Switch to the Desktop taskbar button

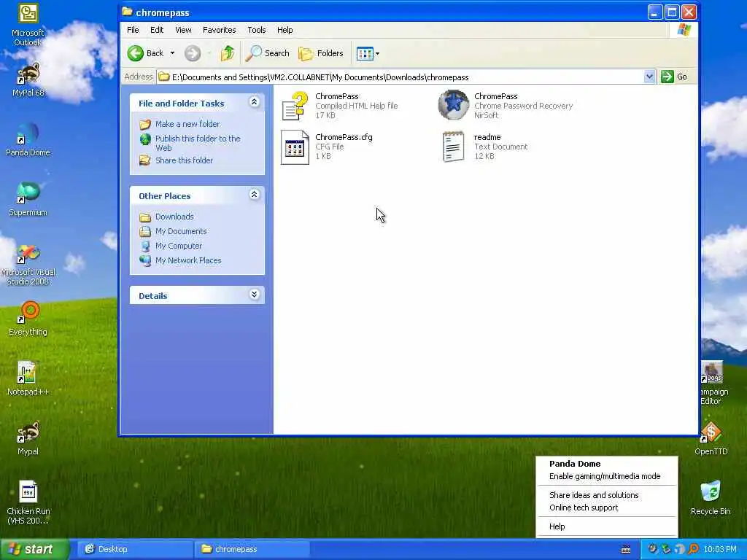tap(135, 549)
